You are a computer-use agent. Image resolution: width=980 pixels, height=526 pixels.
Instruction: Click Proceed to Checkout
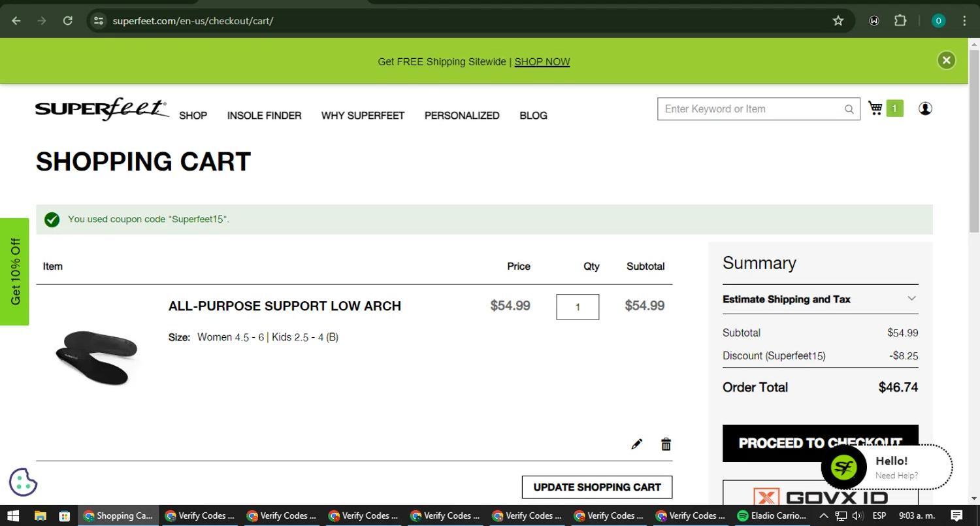(821, 443)
